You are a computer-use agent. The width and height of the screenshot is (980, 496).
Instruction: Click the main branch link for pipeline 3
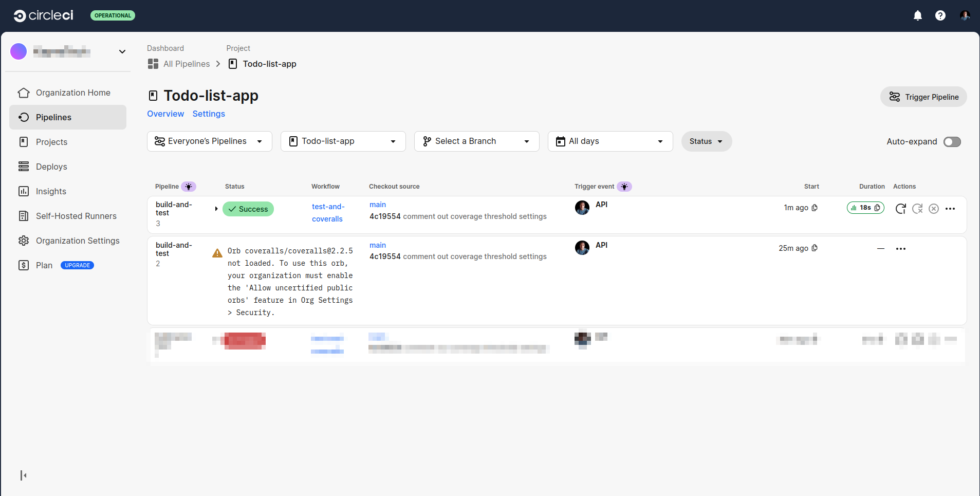click(x=378, y=205)
